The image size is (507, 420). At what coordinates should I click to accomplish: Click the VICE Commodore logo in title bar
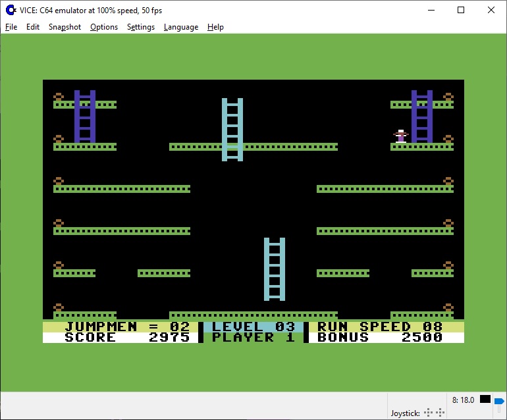pyautogui.click(x=11, y=11)
